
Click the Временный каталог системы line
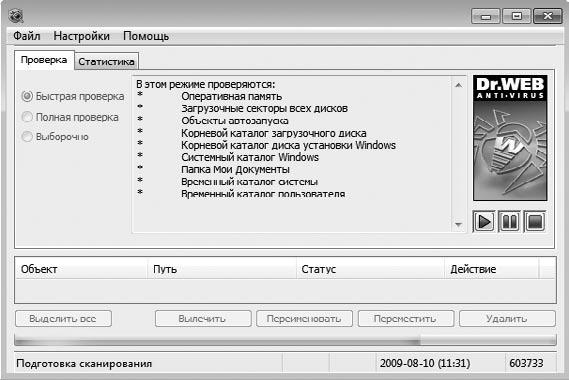[x=249, y=181]
